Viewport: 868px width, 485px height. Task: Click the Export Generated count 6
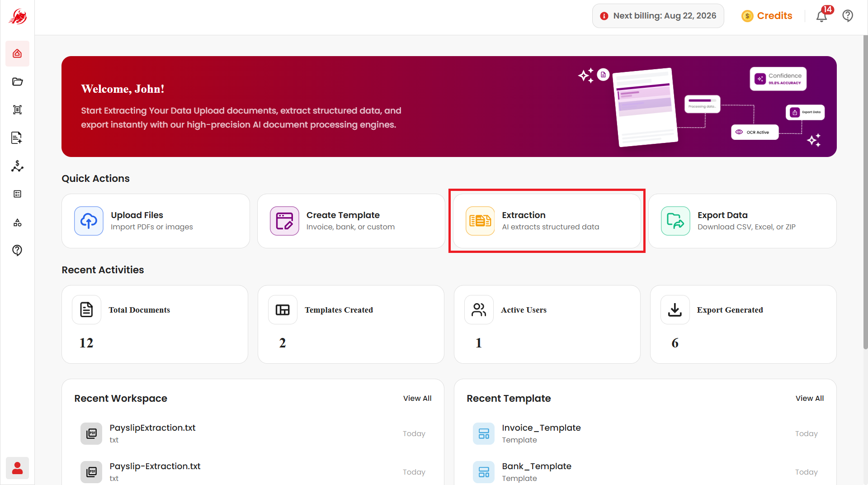pyautogui.click(x=675, y=343)
